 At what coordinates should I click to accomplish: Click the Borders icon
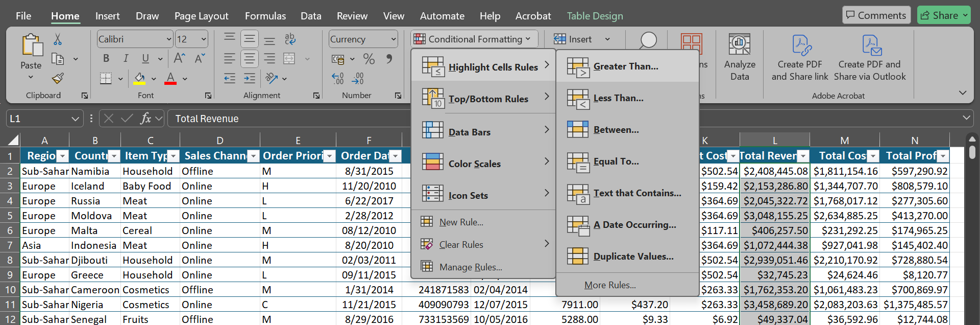coord(106,78)
